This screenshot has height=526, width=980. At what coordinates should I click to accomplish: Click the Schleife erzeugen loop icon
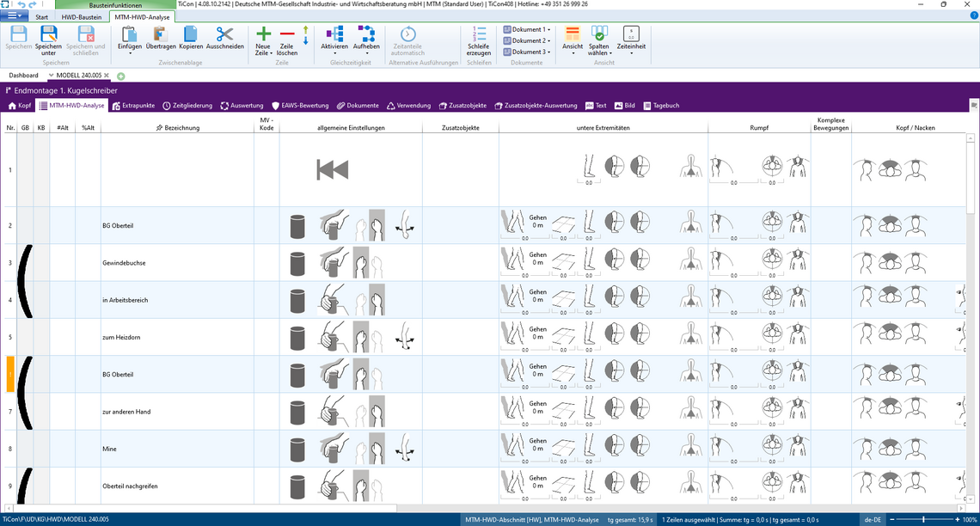(x=479, y=34)
